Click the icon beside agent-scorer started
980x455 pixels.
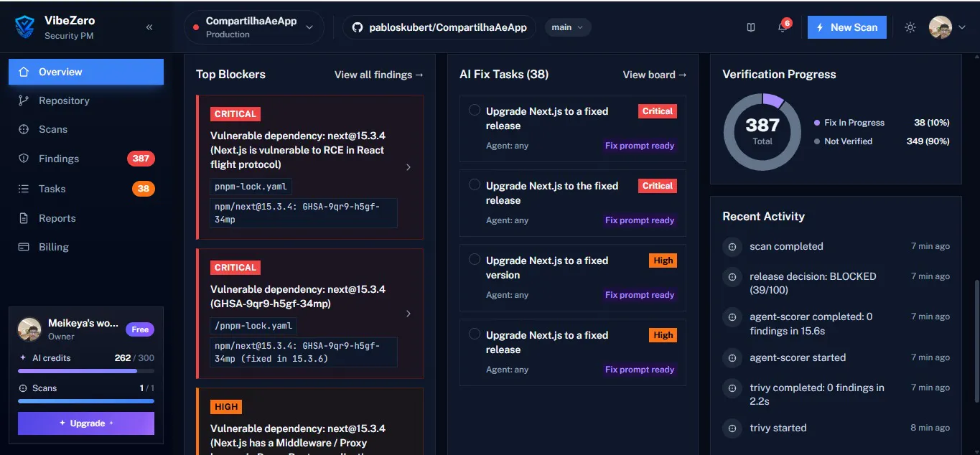coord(732,357)
